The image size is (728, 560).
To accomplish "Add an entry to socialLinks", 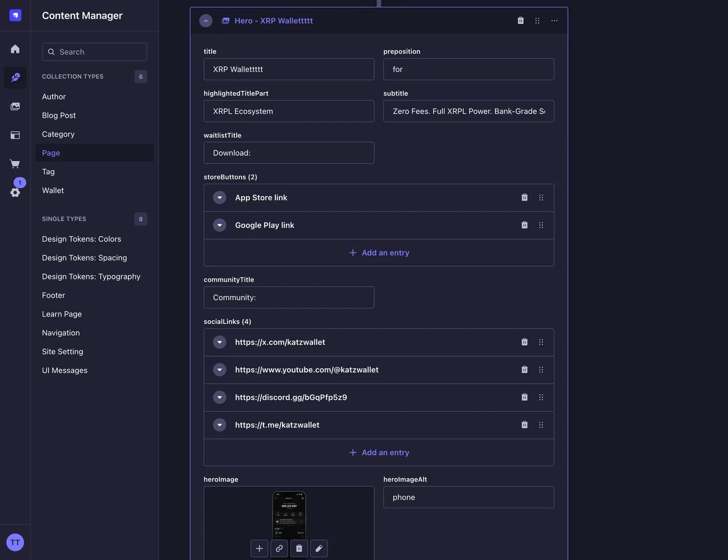I will pyautogui.click(x=379, y=453).
